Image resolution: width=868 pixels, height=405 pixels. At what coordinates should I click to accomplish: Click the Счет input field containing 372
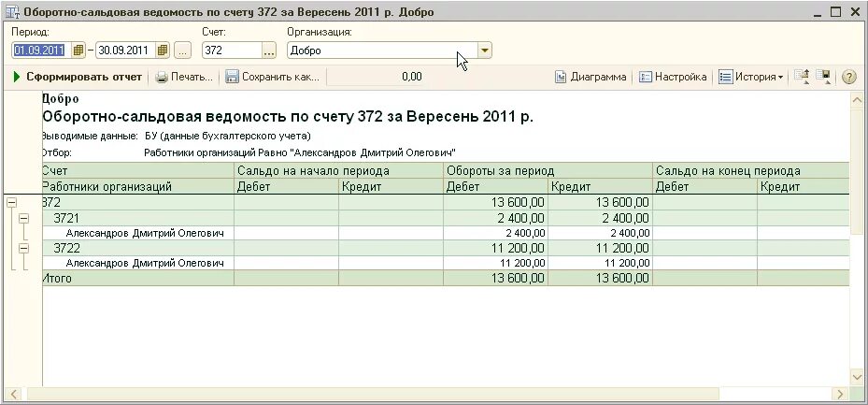(x=232, y=51)
